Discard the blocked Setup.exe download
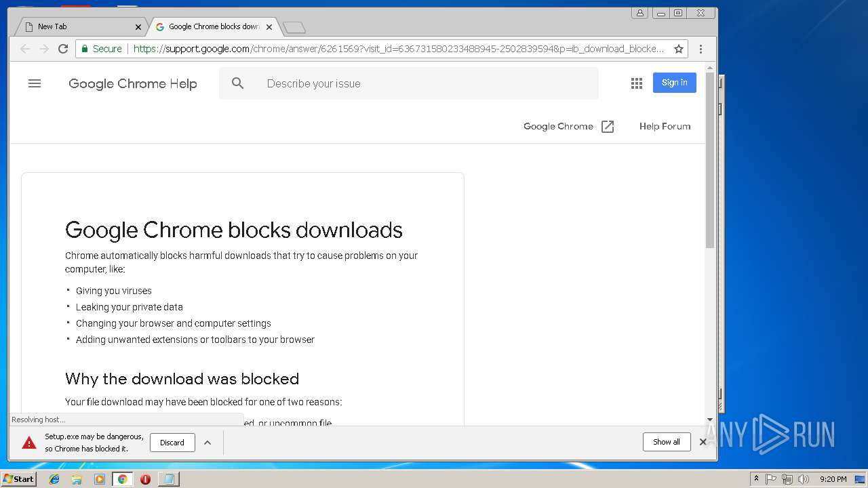 (172, 443)
